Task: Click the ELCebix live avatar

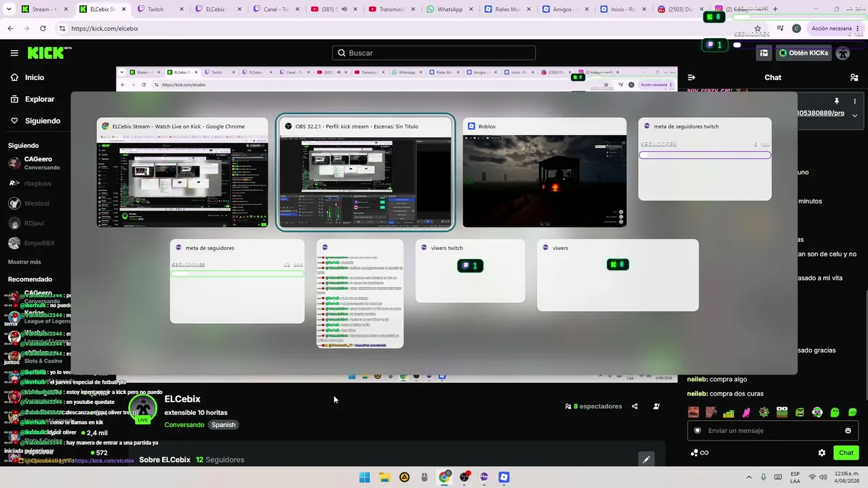Action: click(x=143, y=409)
